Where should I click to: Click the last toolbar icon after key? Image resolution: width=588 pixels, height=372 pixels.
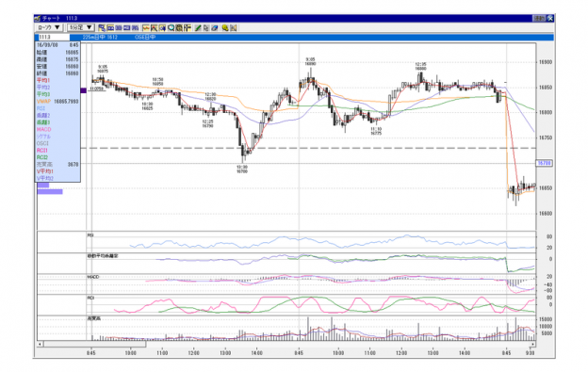coord(234,27)
